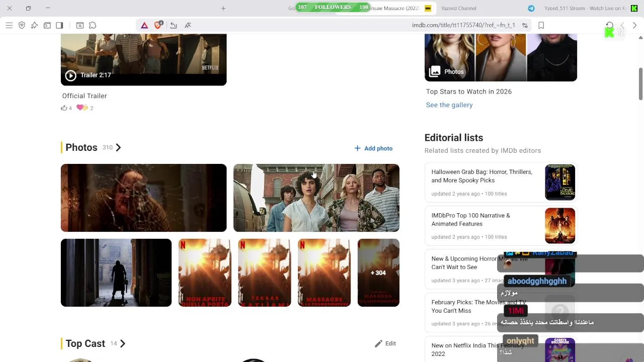The height and width of the screenshot is (362, 644).
Task: Open the extensions puzzle icon
Action: 93,25
